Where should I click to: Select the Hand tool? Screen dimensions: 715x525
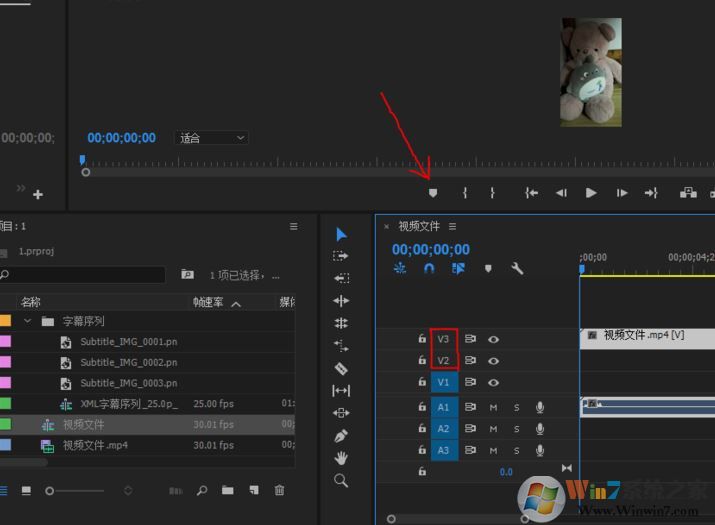[x=341, y=458]
